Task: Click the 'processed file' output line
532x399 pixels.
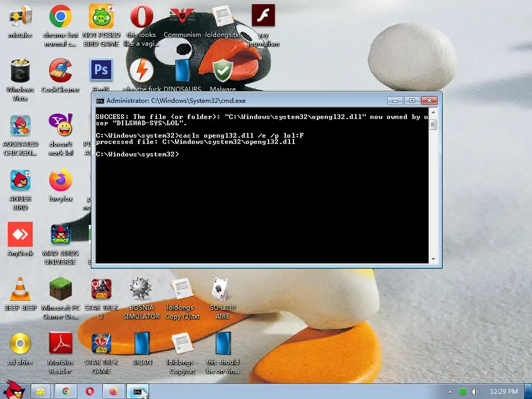Action: pyautogui.click(x=195, y=142)
